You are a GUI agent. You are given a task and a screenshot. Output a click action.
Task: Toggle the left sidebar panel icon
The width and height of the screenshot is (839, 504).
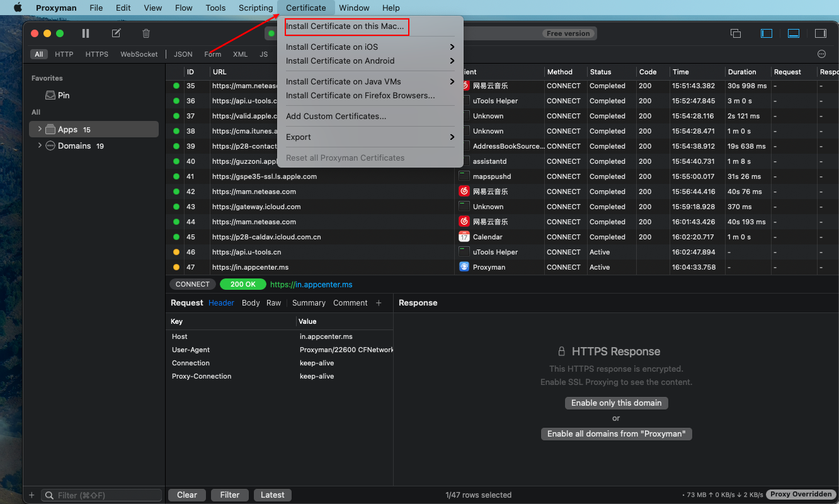(767, 33)
